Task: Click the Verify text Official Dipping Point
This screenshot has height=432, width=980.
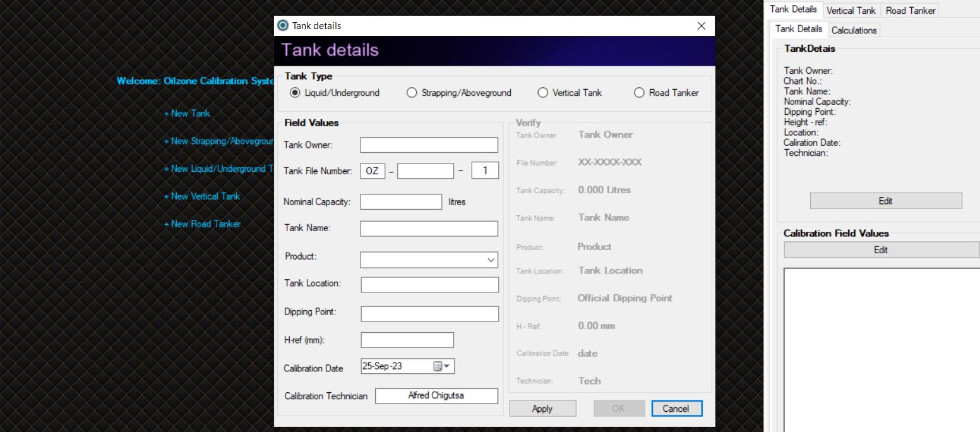Action: 625,298
